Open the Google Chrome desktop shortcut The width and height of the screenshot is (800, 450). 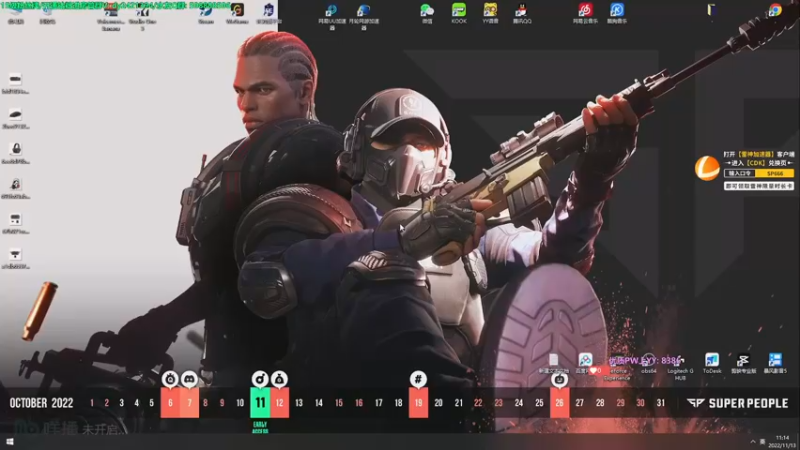click(x=775, y=10)
